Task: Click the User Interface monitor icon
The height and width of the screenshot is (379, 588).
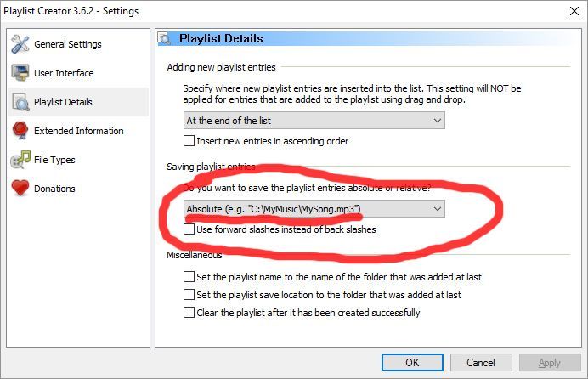Action: click(20, 73)
